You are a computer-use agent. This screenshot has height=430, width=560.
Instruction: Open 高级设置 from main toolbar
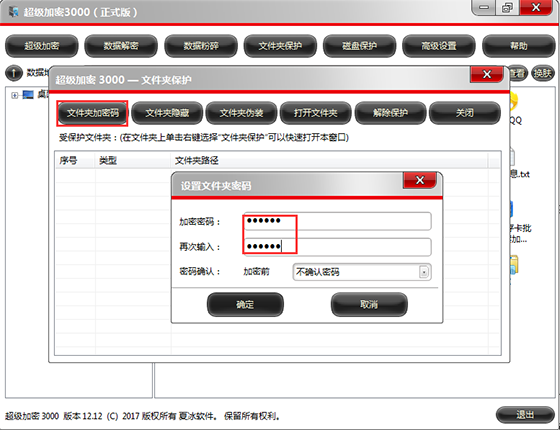[439, 46]
